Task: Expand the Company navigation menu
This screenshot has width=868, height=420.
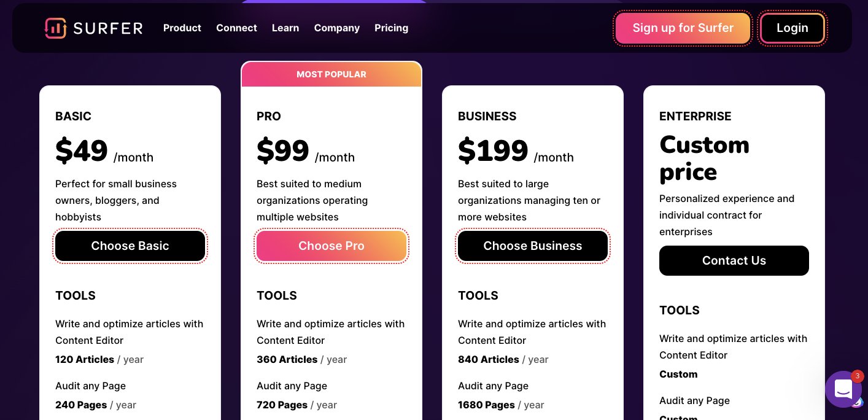Action: click(x=337, y=28)
